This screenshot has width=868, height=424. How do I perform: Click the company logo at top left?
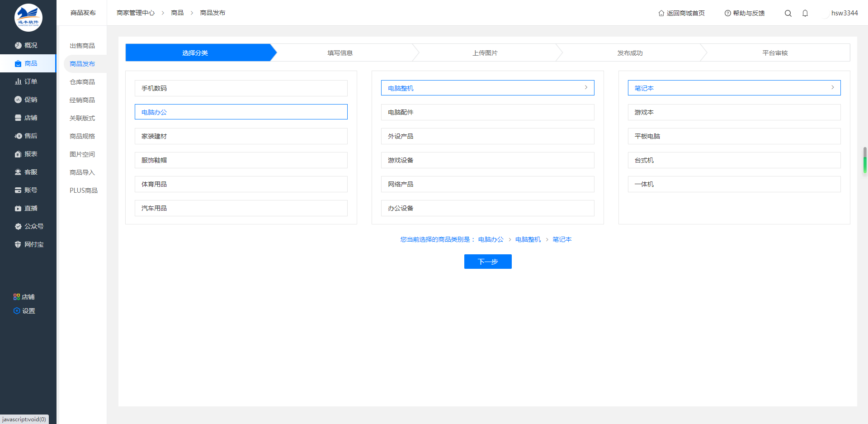tap(28, 18)
